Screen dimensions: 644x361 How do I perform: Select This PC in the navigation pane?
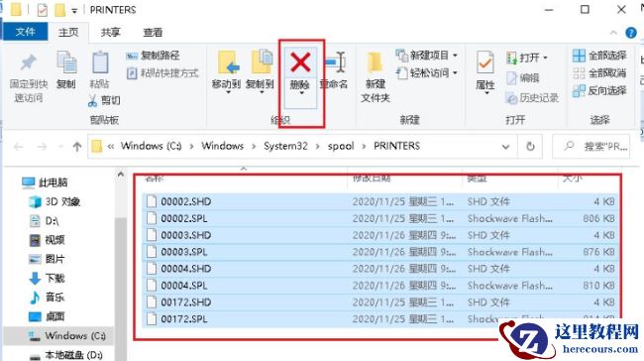coord(46,182)
